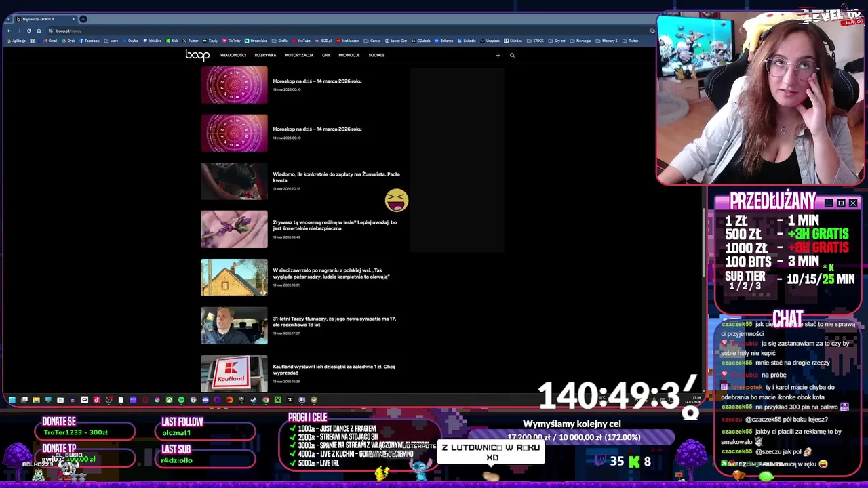Open article about Polish village recording
868x488 pixels.
pyautogui.click(x=331, y=273)
